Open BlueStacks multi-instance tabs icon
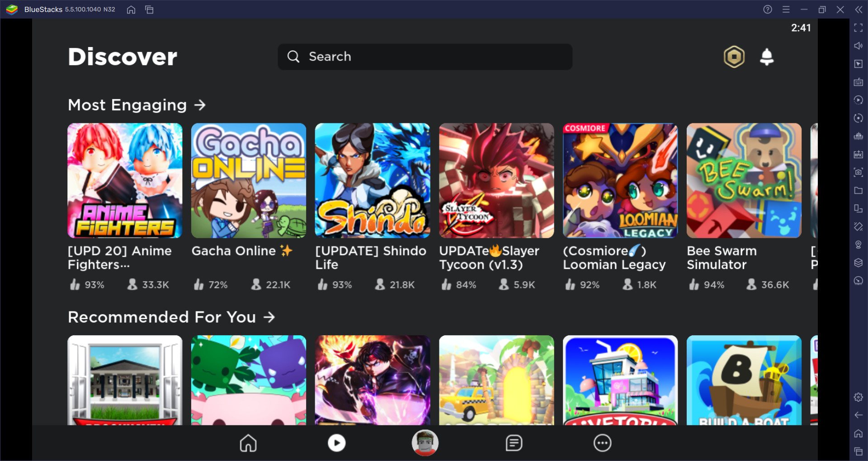The height and width of the screenshot is (461, 868). tap(149, 9)
